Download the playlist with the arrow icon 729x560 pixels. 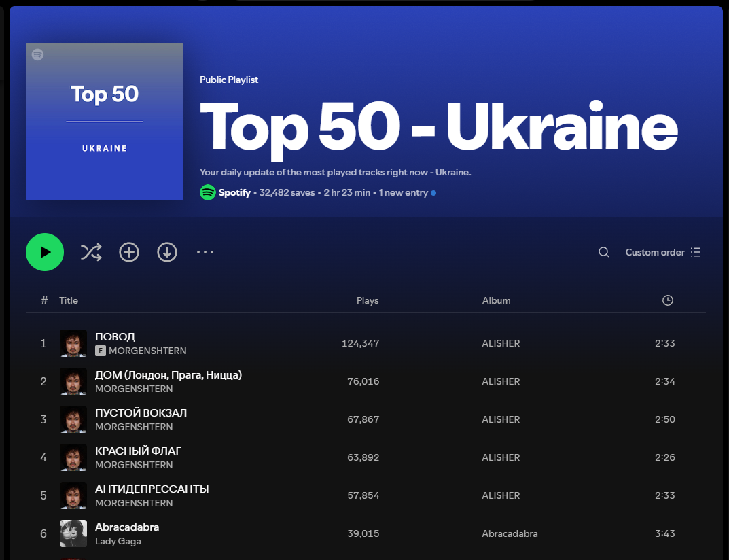point(167,252)
